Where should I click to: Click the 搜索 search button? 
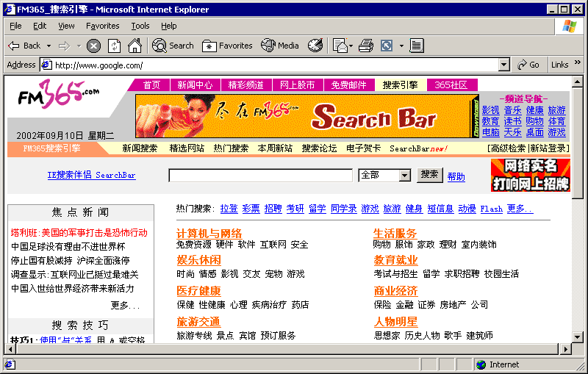429,175
